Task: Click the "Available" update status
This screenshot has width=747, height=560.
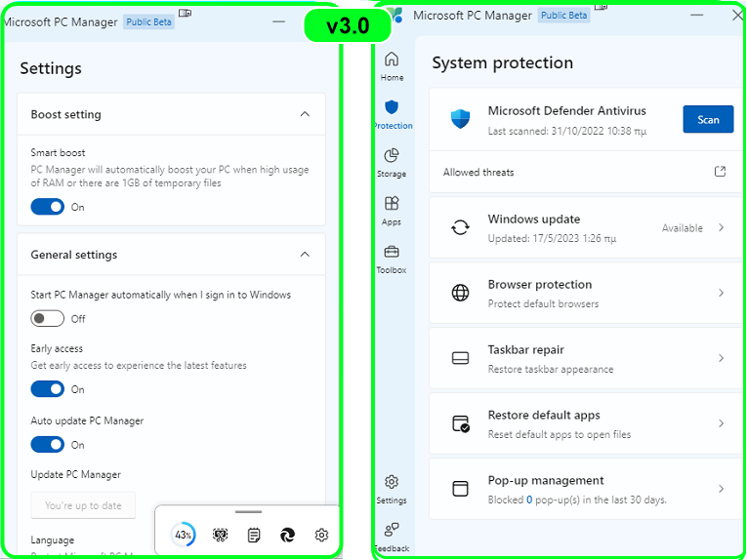Action: tap(683, 228)
